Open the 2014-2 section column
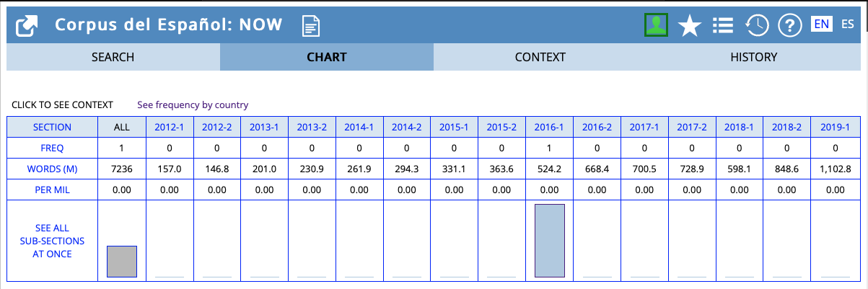This screenshot has width=868, height=289. [x=407, y=127]
